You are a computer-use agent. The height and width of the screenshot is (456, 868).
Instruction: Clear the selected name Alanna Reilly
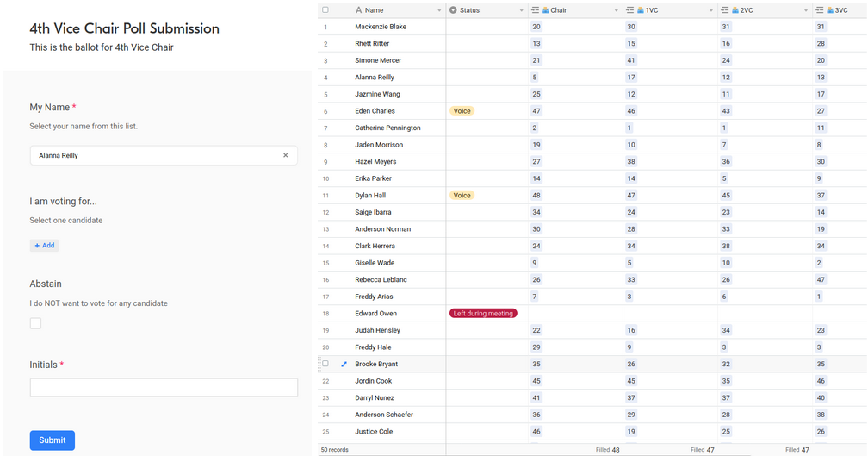point(286,155)
